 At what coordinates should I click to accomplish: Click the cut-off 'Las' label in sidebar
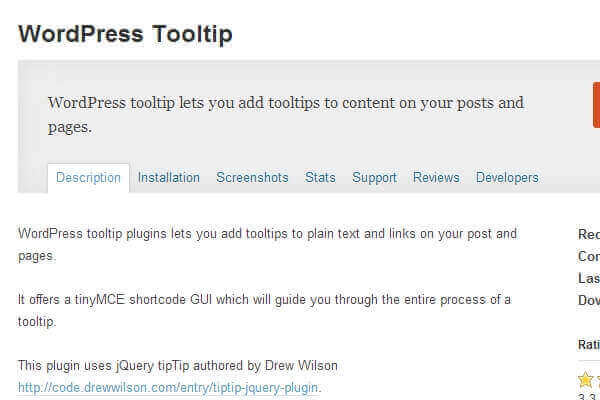coord(589,278)
